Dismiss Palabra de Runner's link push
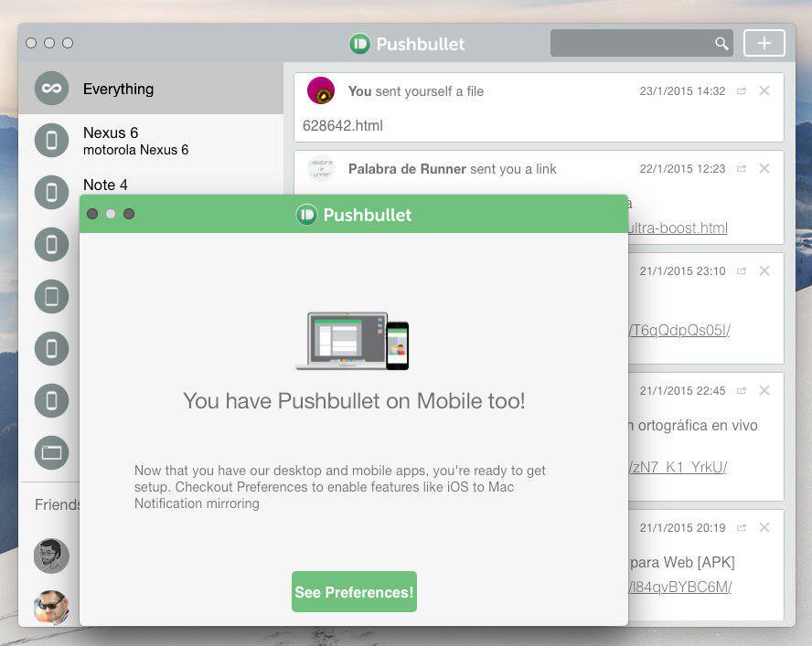 pyautogui.click(x=764, y=168)
